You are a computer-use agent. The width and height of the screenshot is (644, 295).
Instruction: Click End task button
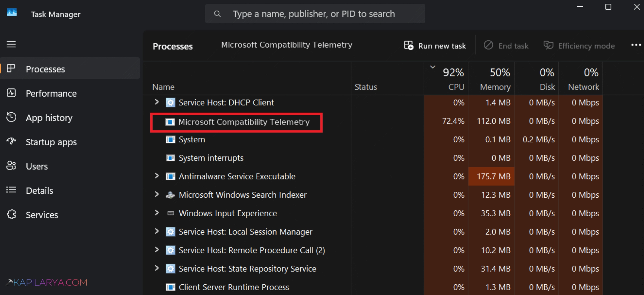(506, 46)
